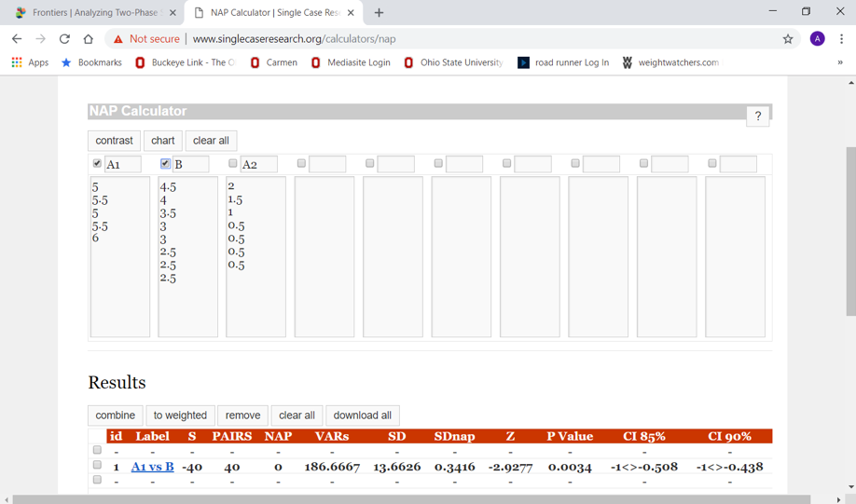856x504 pixels.
Task: Click the Not secure warning icon
Action: [x=117, y=39]
